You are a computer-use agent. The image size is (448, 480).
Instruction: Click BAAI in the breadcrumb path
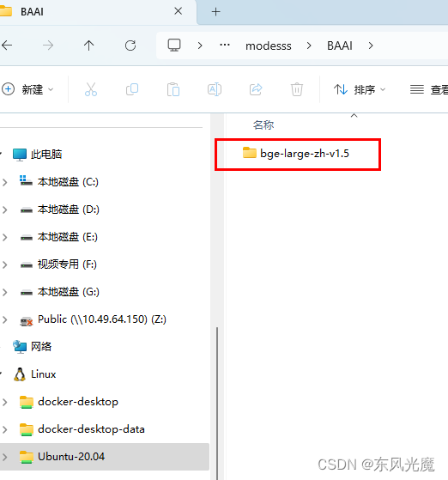point(340,46)
